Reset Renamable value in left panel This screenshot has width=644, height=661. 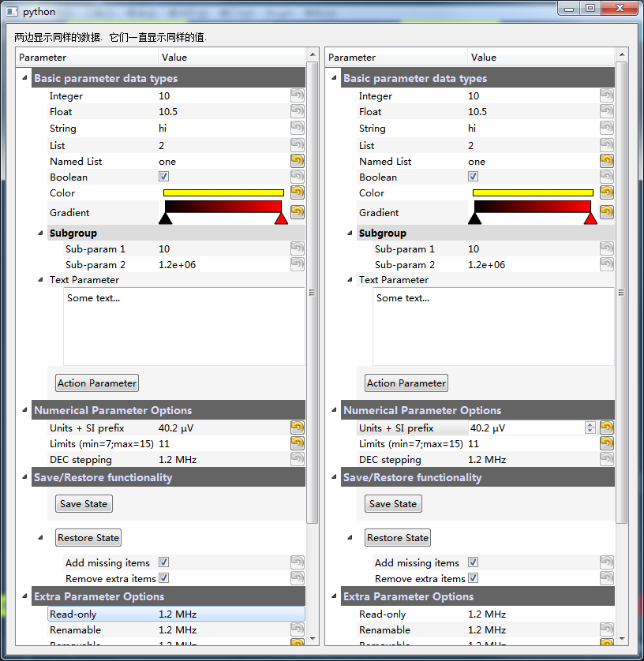(x=298, y=629)
